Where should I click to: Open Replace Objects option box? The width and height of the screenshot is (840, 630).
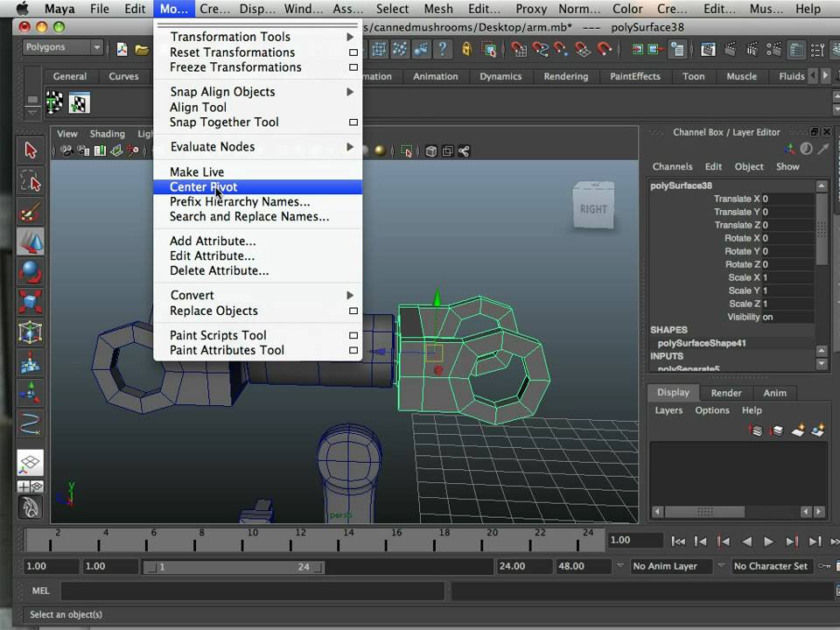[353, 311]
